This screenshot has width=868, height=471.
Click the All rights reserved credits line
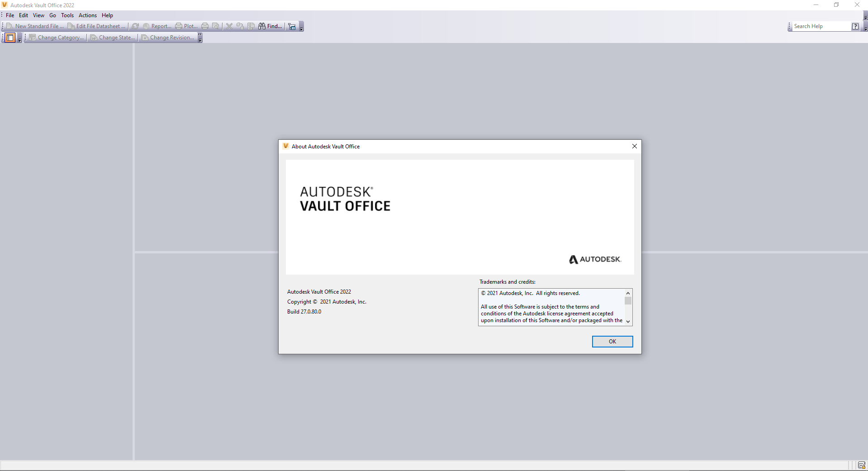point(530,293)
